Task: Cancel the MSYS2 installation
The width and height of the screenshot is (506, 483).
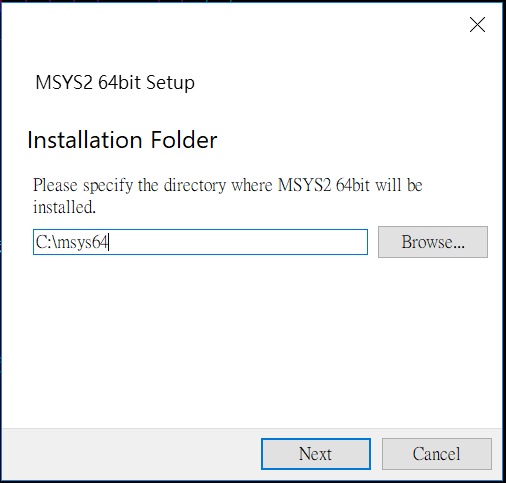Action: click(437, 454)
